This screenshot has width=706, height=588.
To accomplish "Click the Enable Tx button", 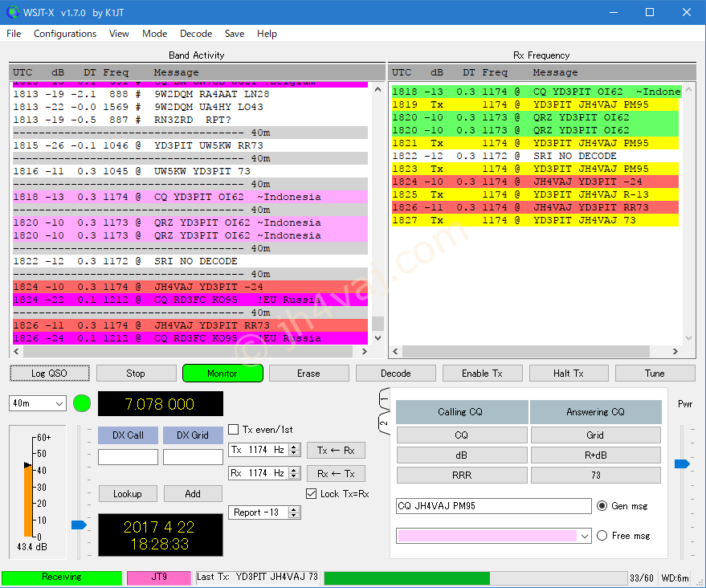I will [482, 374].
